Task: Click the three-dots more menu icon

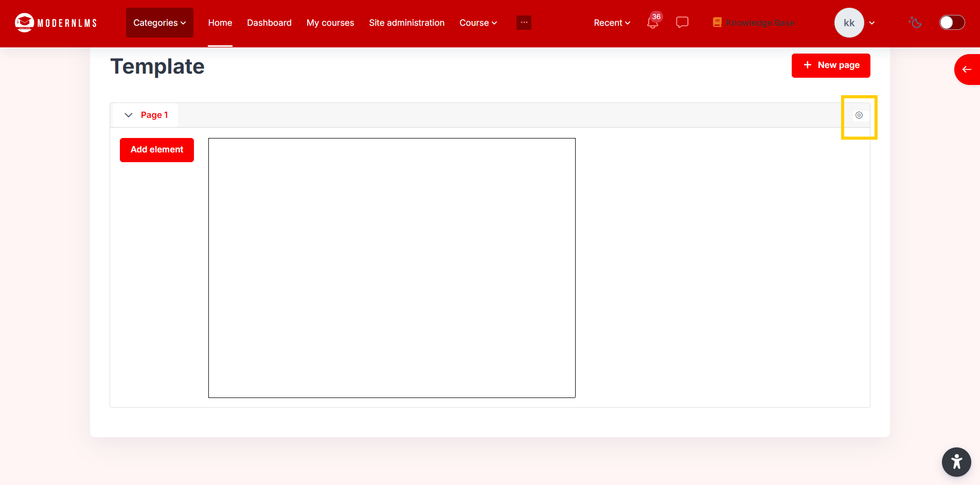Action: 524,23
